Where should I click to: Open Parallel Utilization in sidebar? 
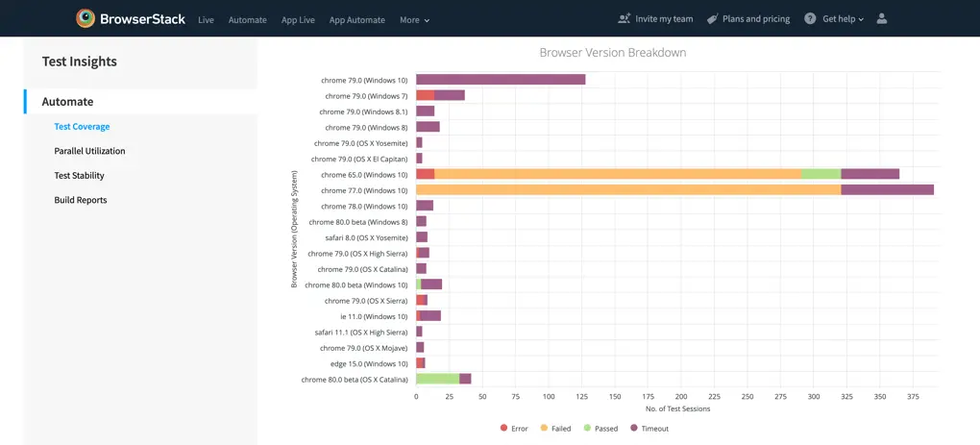(x=89, y=151)
